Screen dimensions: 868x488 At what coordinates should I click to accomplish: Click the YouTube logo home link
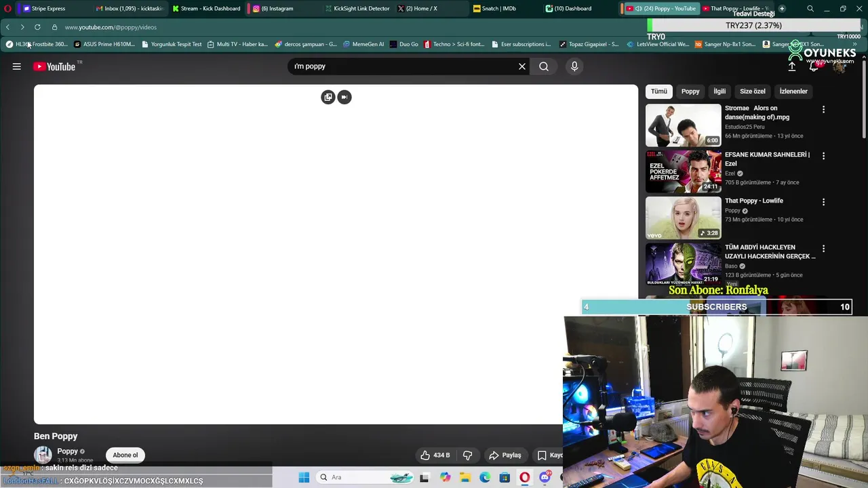[x=54, y=66]
